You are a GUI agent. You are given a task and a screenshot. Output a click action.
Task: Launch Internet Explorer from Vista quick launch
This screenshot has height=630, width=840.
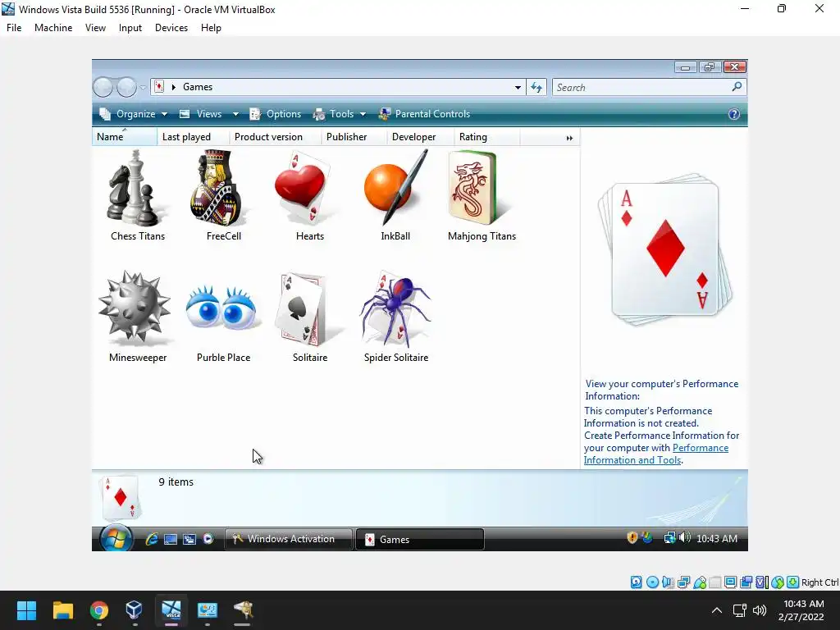(x=152, y=539)
